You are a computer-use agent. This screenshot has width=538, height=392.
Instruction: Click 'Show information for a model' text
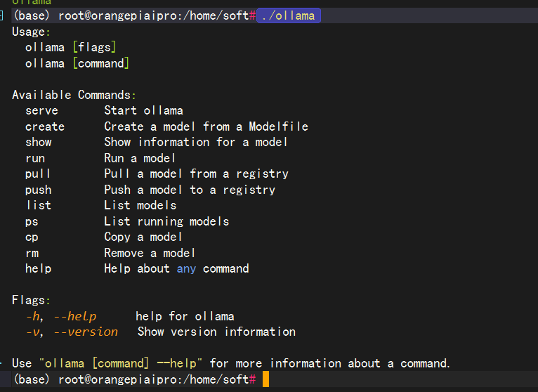[x=195, y=142]
